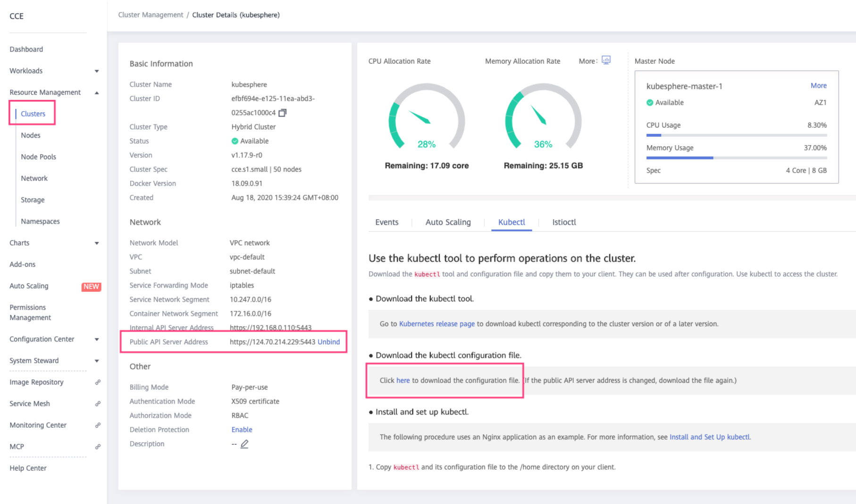
Task: Click external link icon beside MCP
Action: tap(98, 446)
